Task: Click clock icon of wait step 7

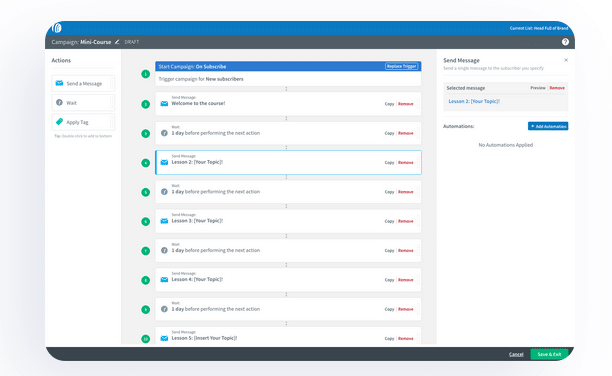Action: pyautogui.click(x=164, y=250)
